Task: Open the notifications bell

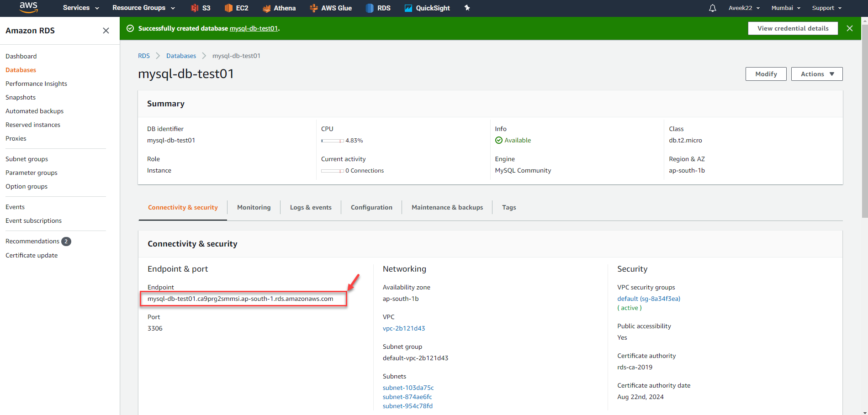Action: point(712,8)
